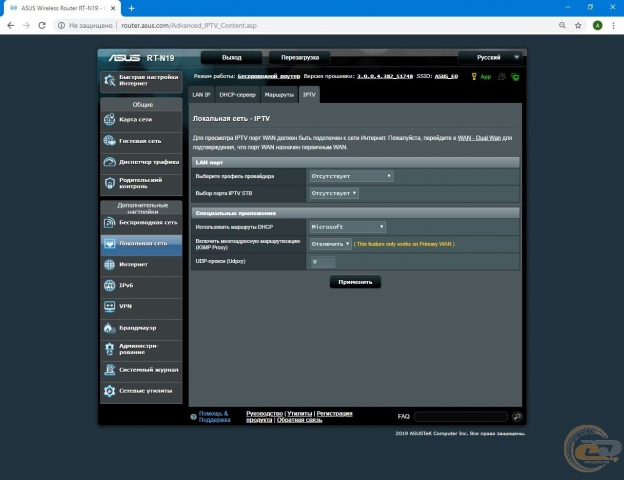Open the browser zoom magnifier icon
Image resolution: width=624 pixels, height=480 pixels.
[562, 25]
